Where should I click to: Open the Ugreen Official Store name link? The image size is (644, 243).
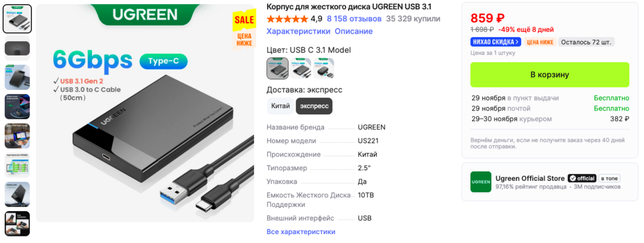(530, 179)
